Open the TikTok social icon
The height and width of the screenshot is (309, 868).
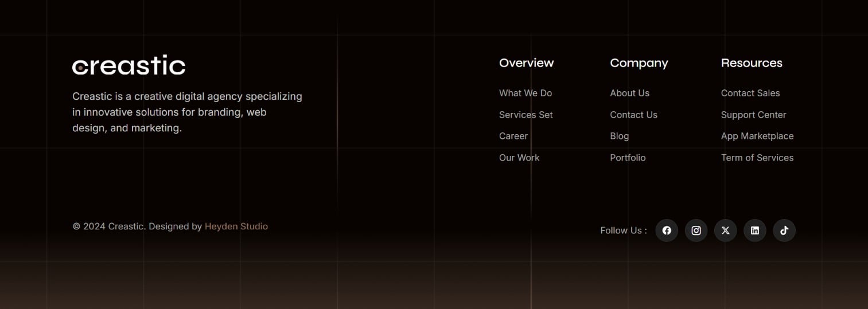pos(784,230)
